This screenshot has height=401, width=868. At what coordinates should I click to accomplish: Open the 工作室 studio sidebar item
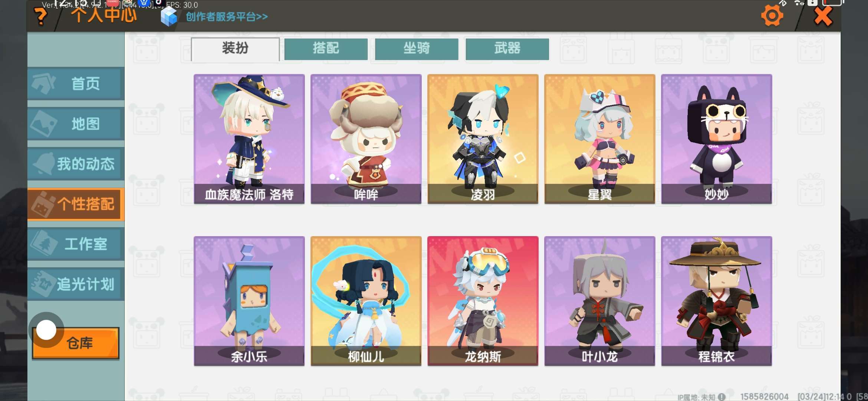(x=76, y=244)
